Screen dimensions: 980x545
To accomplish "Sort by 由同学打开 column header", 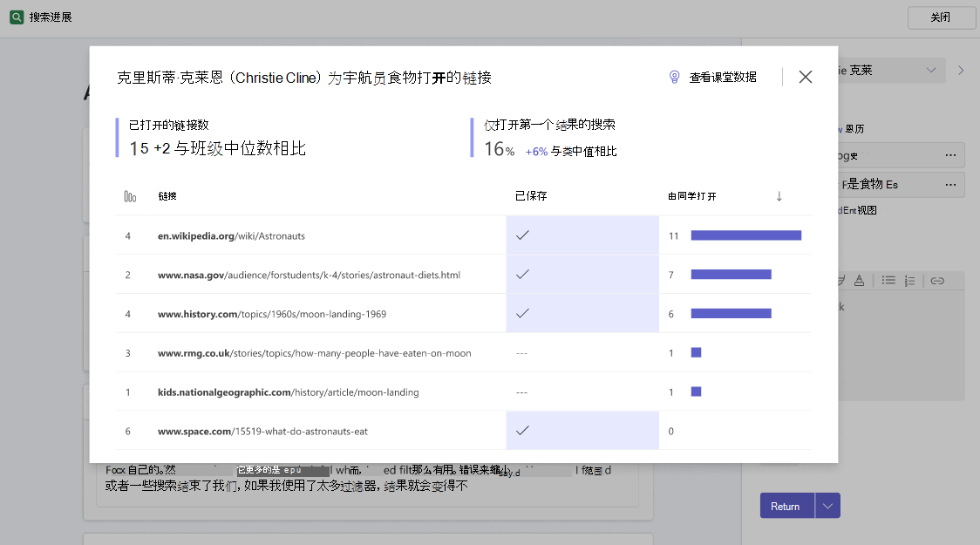I will [x=692, y=196].
